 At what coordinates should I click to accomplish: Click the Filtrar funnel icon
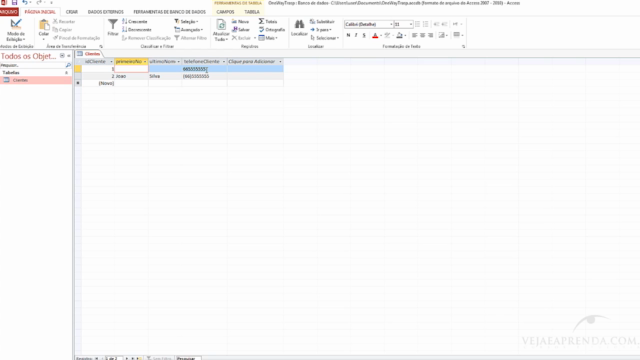(x=113, y=25)
